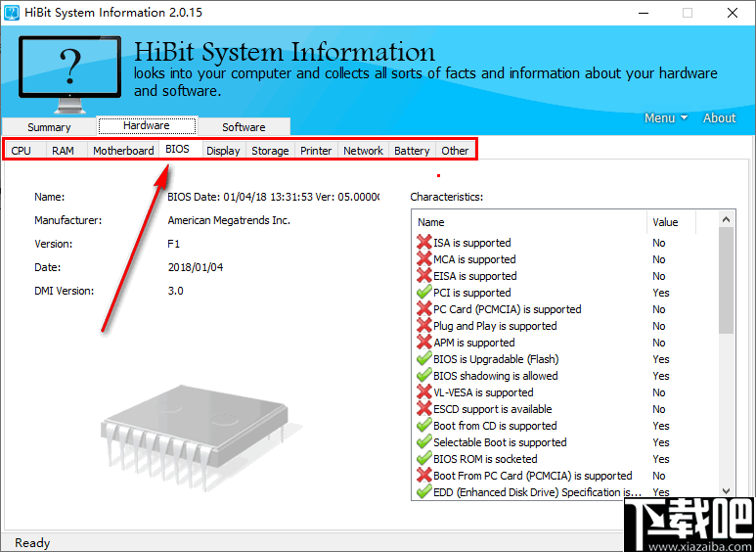Open the Other sub-tab

tap(455, 151)
